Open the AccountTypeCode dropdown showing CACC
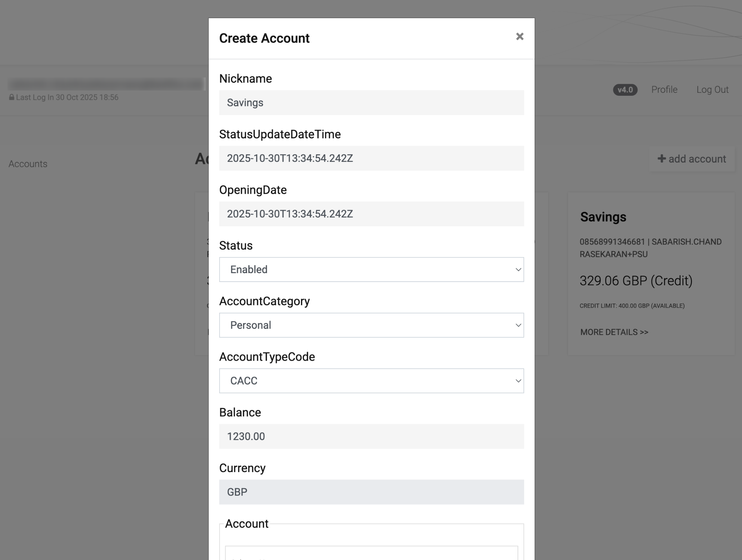 pyautogui.click(x=371, y=381)
